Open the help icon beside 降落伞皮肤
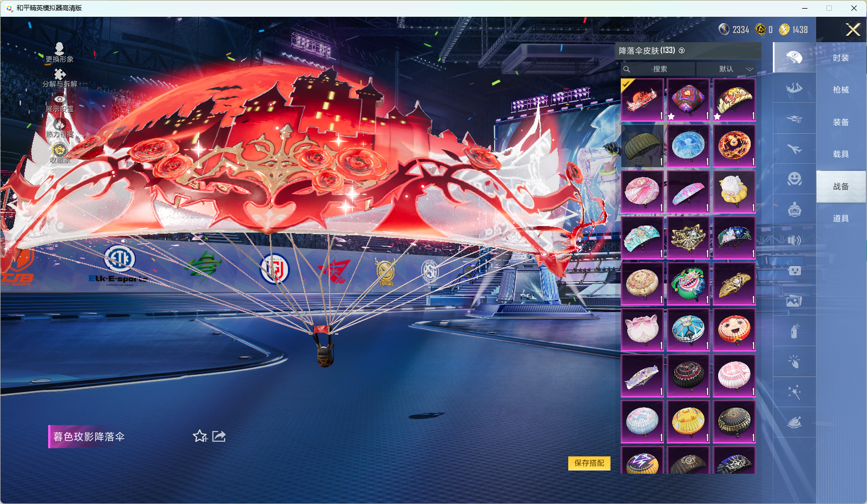Viewport: 867px width, 504px height. 682,51
